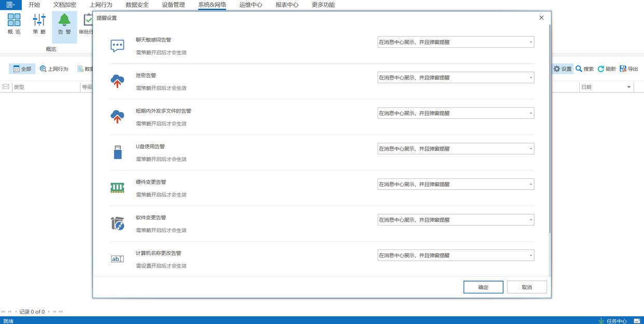Cancel with the 取消 button
The width and height of the screenshot is (644, 324).
527,287
